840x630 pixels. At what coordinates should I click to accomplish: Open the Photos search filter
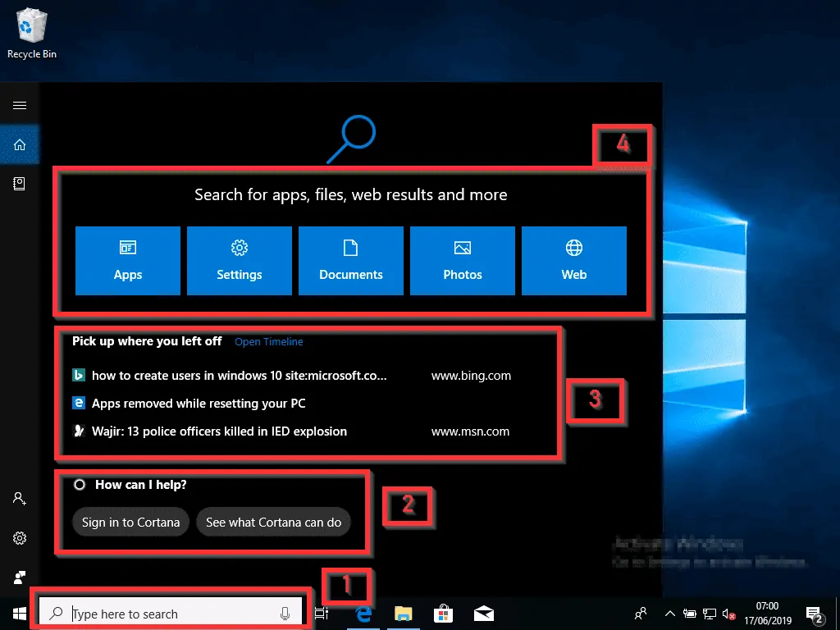pyautogui.click(x=462, y=260)
